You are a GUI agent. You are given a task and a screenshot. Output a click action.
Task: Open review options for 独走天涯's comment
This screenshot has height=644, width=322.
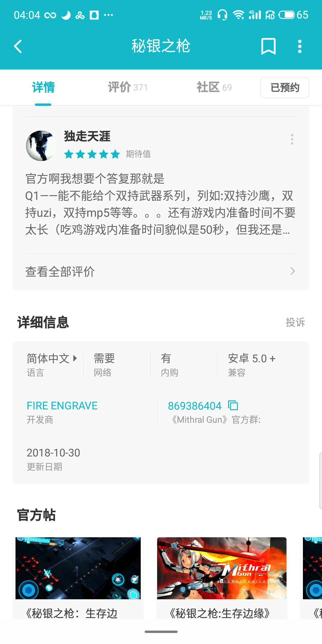292,139
